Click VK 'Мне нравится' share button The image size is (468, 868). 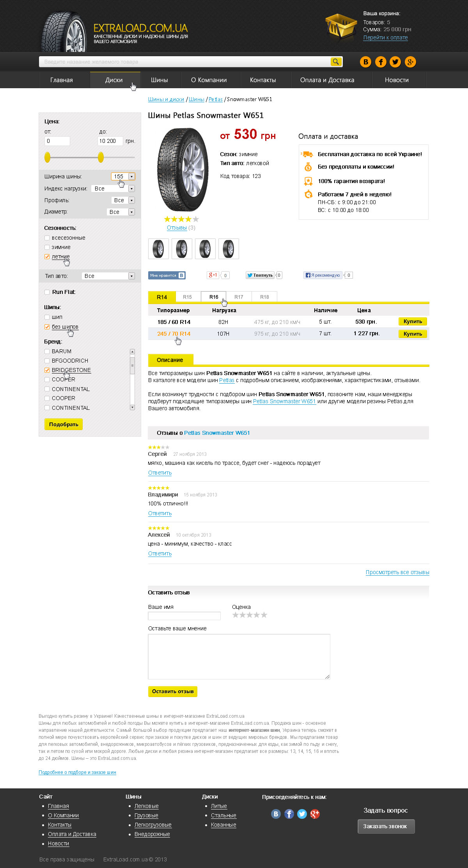click(x=167, y=275)
